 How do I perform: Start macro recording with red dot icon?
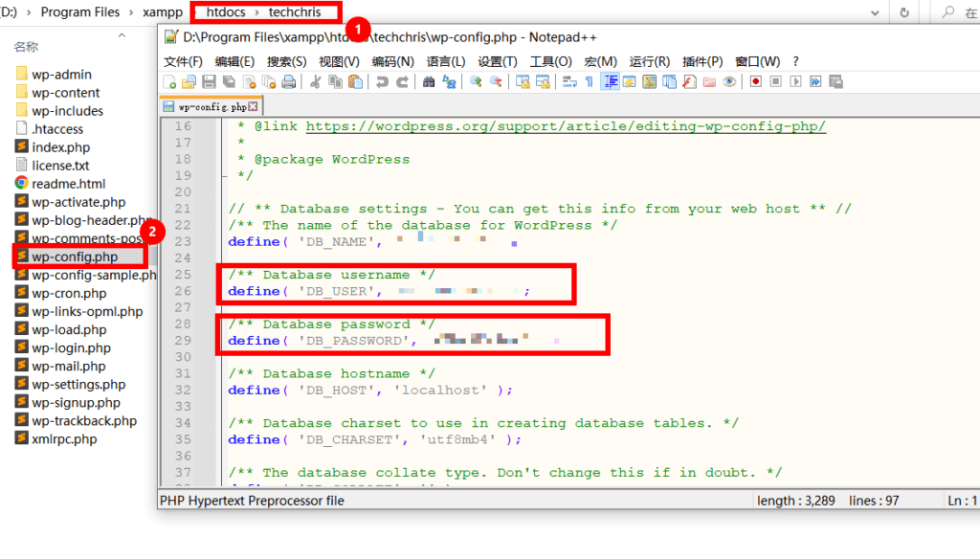[x=755, y=82]
